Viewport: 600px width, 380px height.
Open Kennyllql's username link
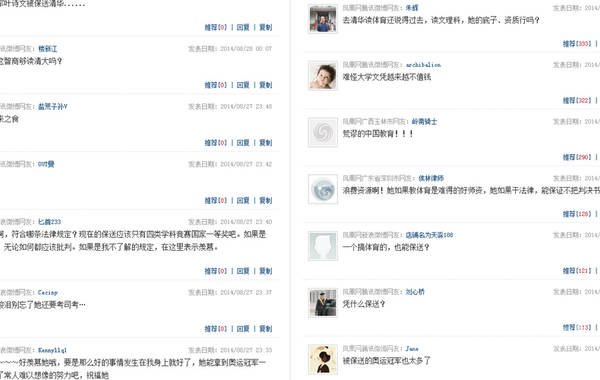[x=52, y=350]
